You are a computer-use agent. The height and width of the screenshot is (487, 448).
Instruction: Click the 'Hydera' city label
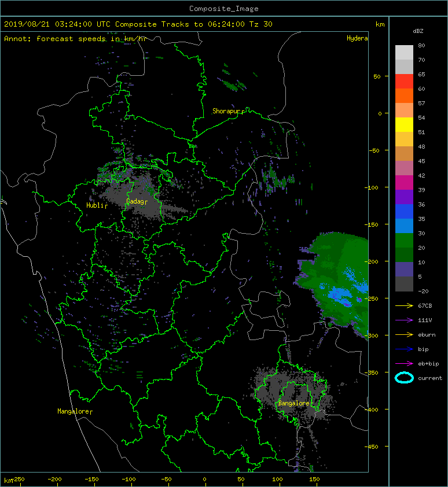pos(357,38)
